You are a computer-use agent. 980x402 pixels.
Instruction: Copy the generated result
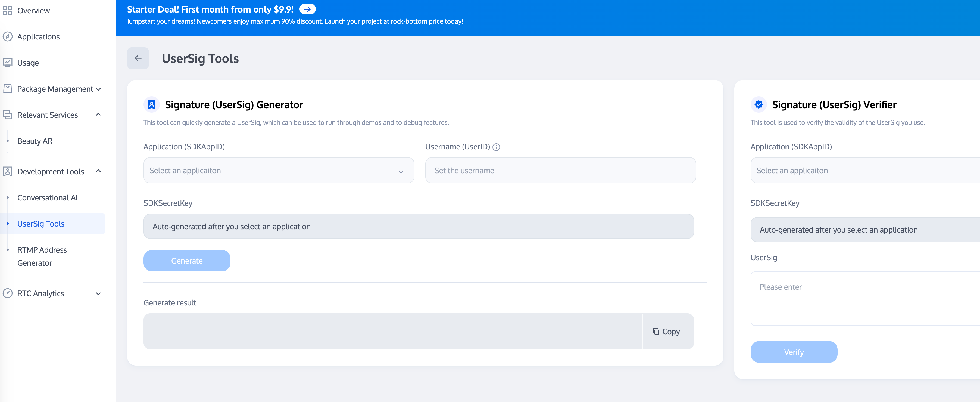pyautogui.click(x=667, y=332)
